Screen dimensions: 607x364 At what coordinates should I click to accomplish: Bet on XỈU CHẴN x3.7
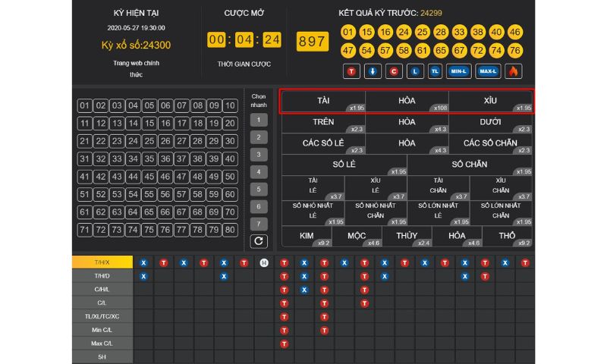click(x=501, y=188)
